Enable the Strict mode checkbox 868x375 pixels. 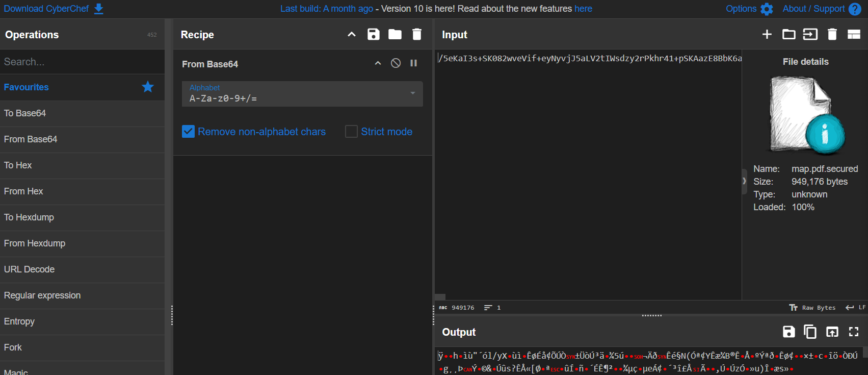pos(351,132)
